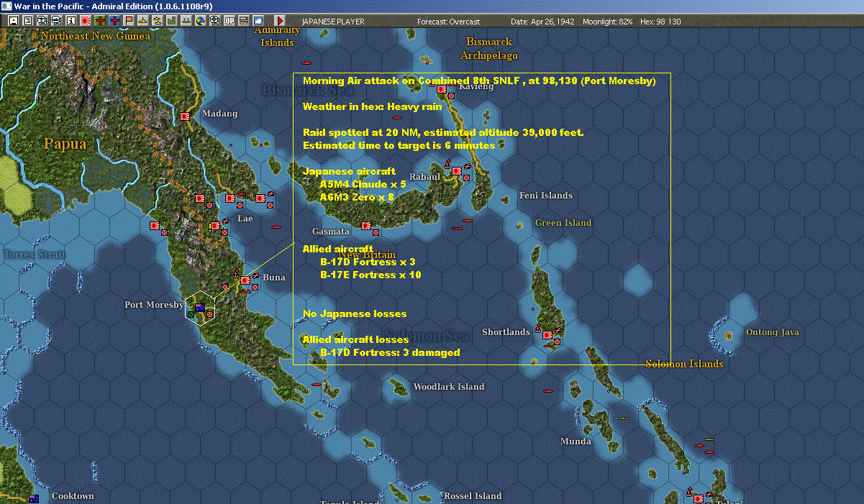
Task: Select the Japanese base icon at Gasmata
Action: pos(366,226)
